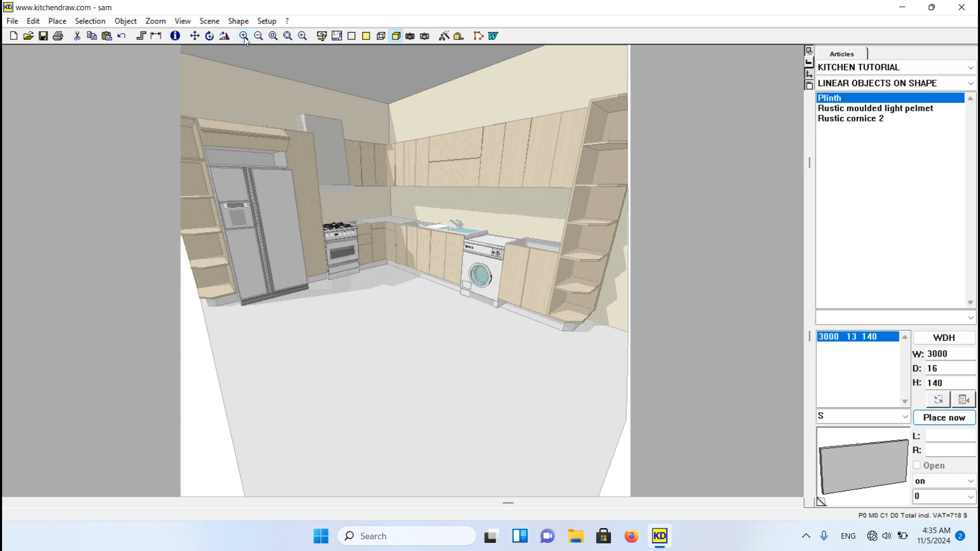The image size is (980, 551).
Task: Click the Place now button
Action: pyautogui.click(x=944, y=417)
